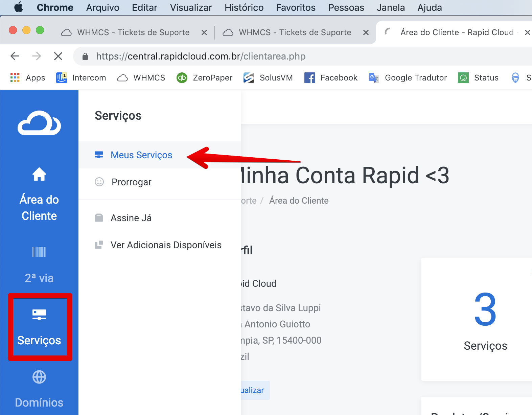Go forward to the next page
This screenshot has height=415, width=532.
click(x=37, y=56)
